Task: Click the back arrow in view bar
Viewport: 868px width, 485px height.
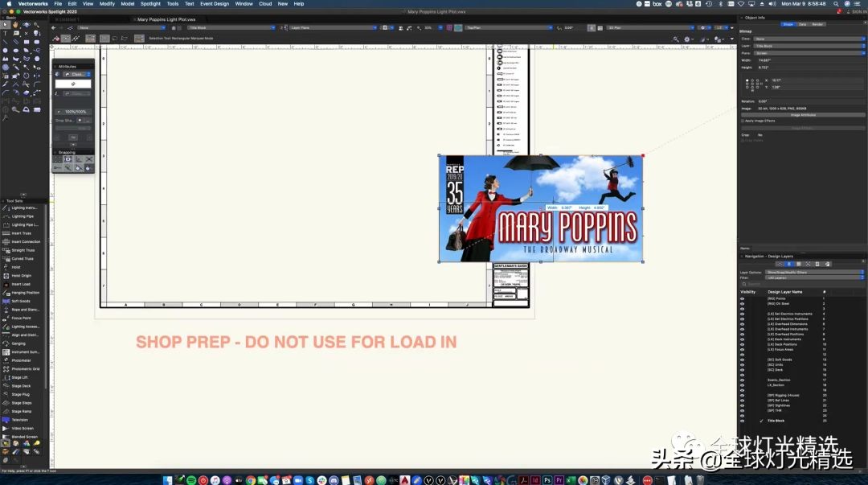Action: pos(54,27)
